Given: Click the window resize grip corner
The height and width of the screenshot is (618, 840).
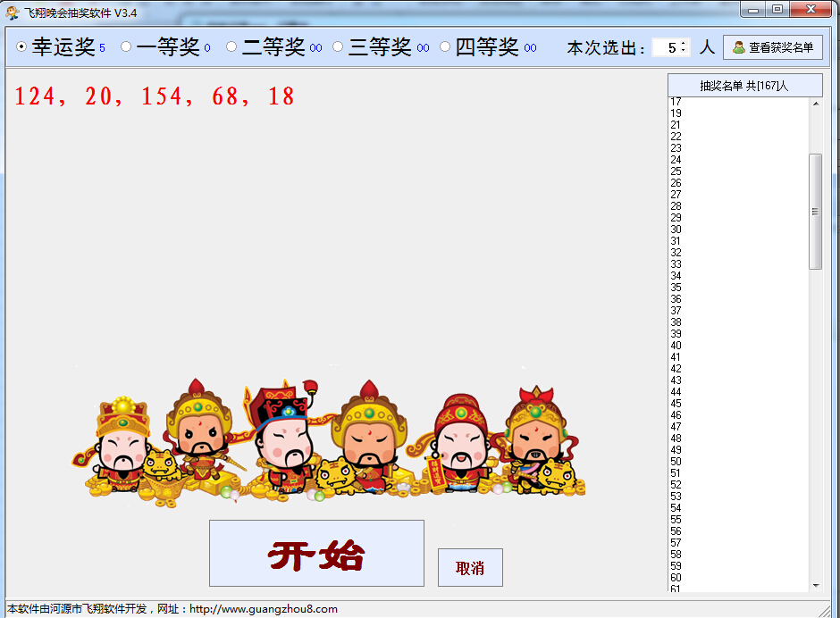Looking at the screenshot, I should 825,611.
